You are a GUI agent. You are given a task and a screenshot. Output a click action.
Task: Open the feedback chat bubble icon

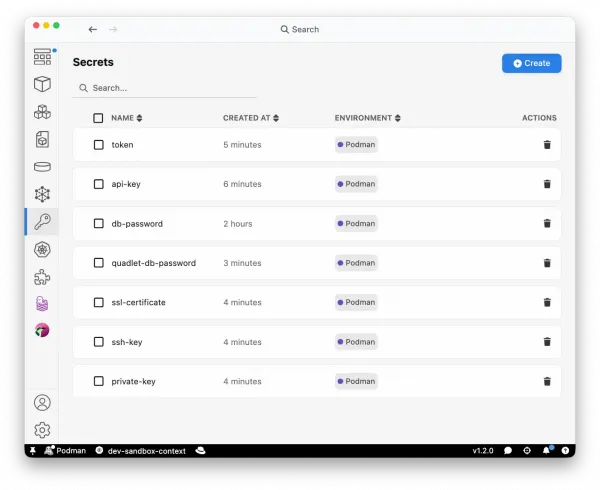point(508,451)
